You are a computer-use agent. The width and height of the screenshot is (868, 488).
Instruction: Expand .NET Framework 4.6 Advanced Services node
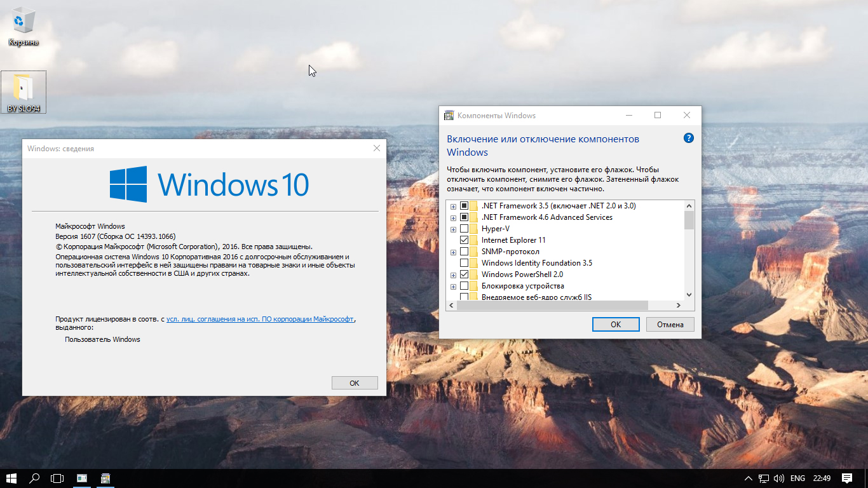pyautogui.click(x=453, y=217)
